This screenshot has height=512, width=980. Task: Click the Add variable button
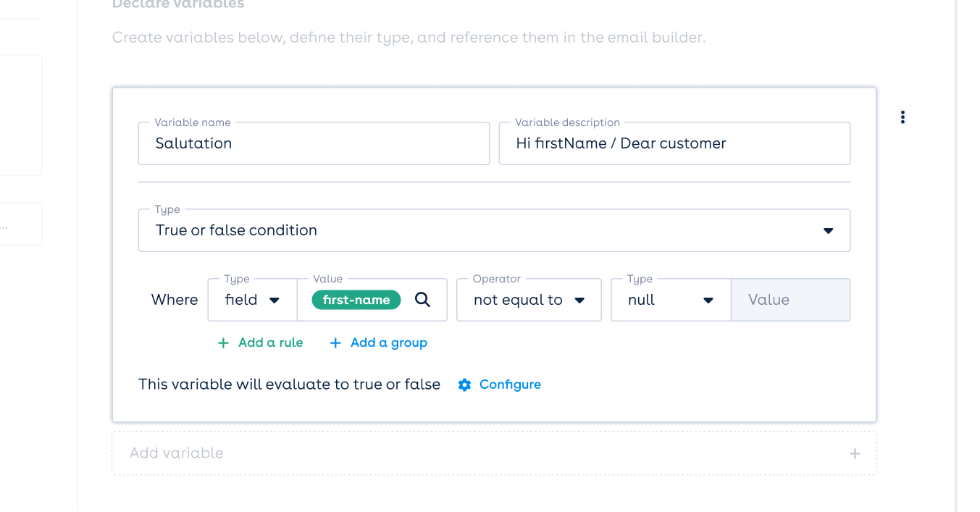tap(494, 453)
